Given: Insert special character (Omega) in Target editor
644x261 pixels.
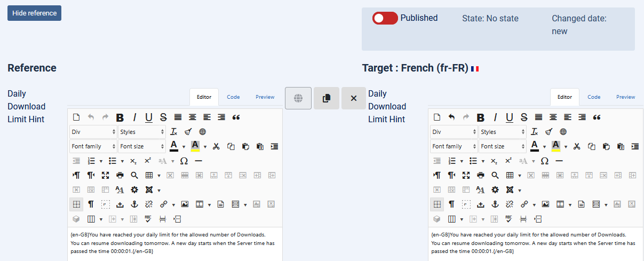Looking at the screenshot, I should [x=545, y=161].
